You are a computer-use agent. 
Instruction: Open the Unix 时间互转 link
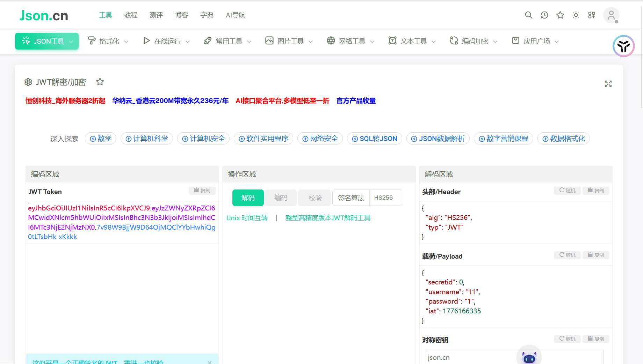pyautogui.click(x=247, y=218)
